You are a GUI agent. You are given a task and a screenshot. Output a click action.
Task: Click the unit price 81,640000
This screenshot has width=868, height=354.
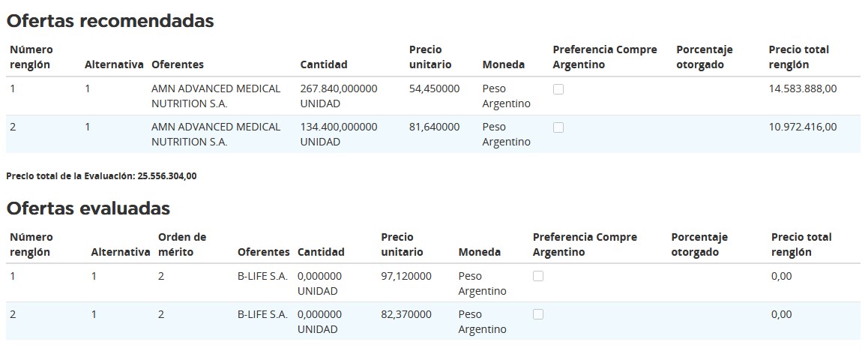pos(434,127)
